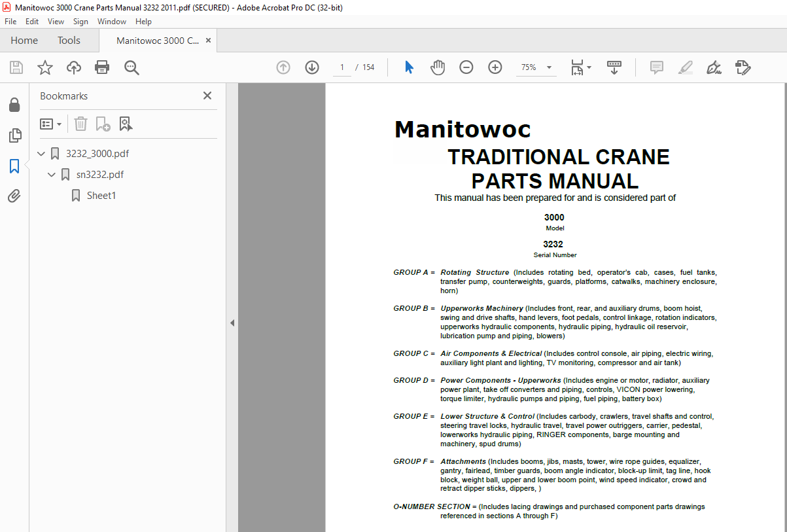Zoom in with the plus icon
This screenshot has width=787, height=532.
coord(495,67)
